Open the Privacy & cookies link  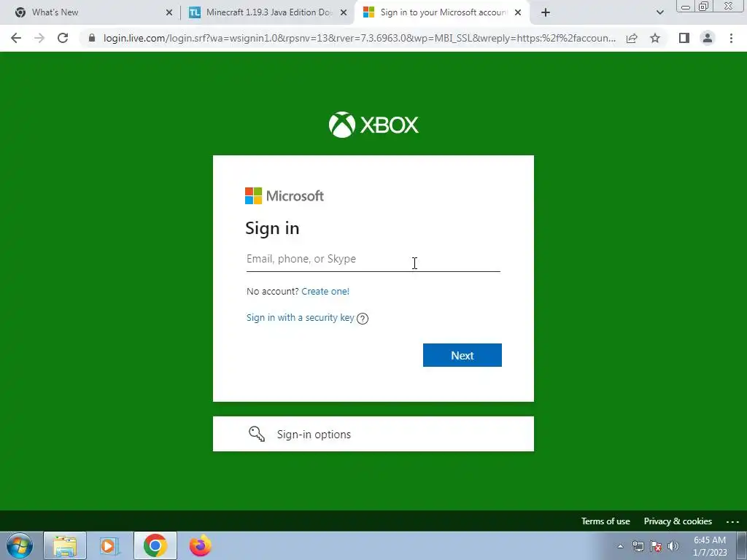(x=678, y=521)
